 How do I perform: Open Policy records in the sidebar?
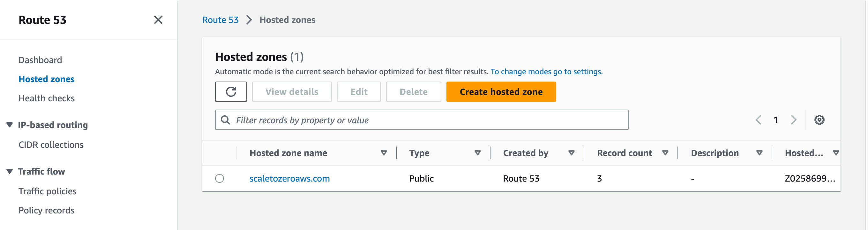click(47, 210)
